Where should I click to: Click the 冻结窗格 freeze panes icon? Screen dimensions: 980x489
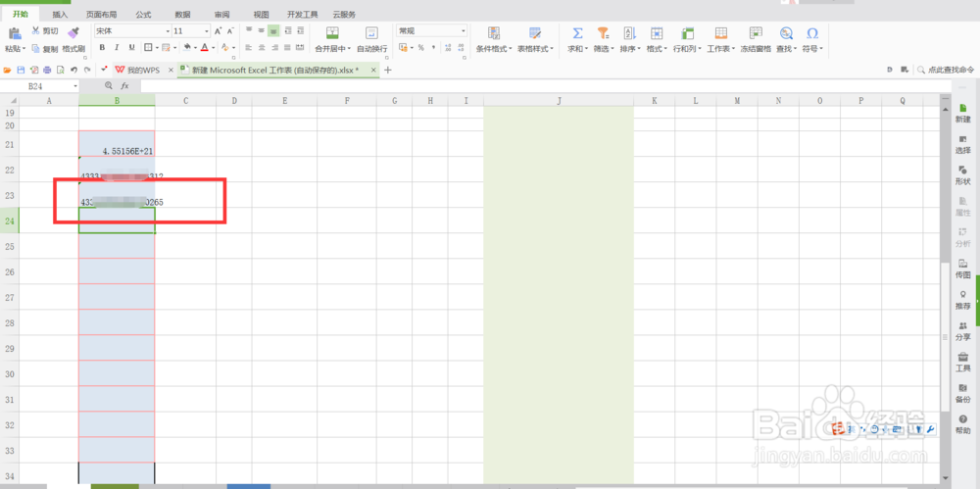[756, 33]
